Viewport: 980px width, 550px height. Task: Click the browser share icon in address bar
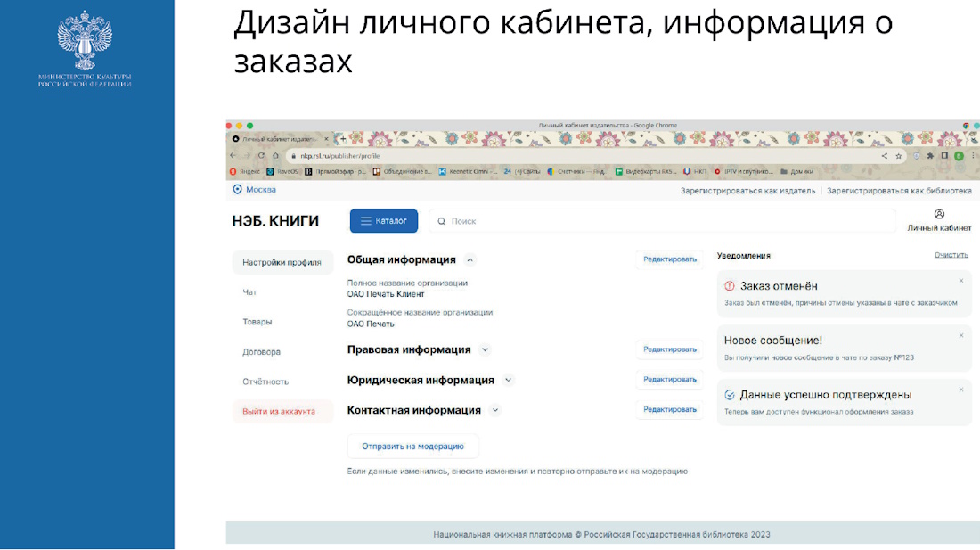point(885,155)
